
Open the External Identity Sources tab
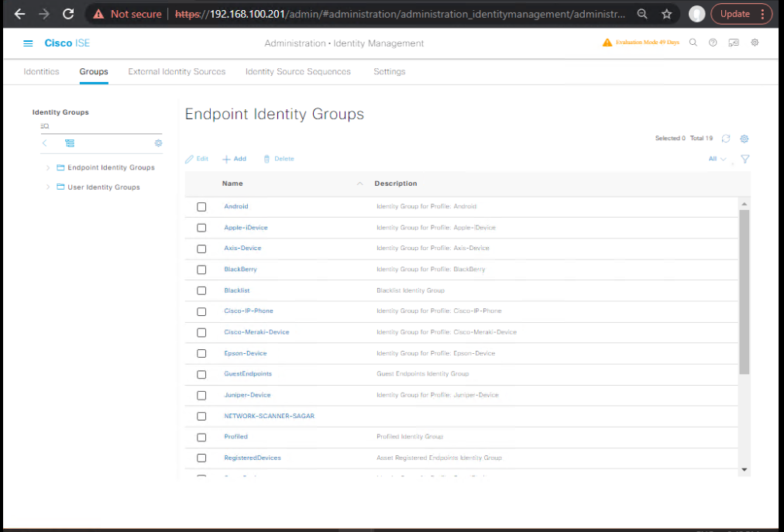point(177,71)
